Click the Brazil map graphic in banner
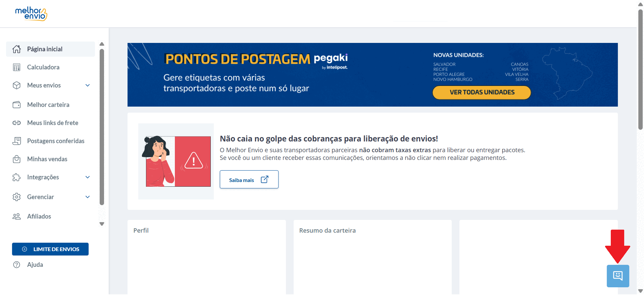Viewport: 644px width, 295px height. (x=567, y=73)
